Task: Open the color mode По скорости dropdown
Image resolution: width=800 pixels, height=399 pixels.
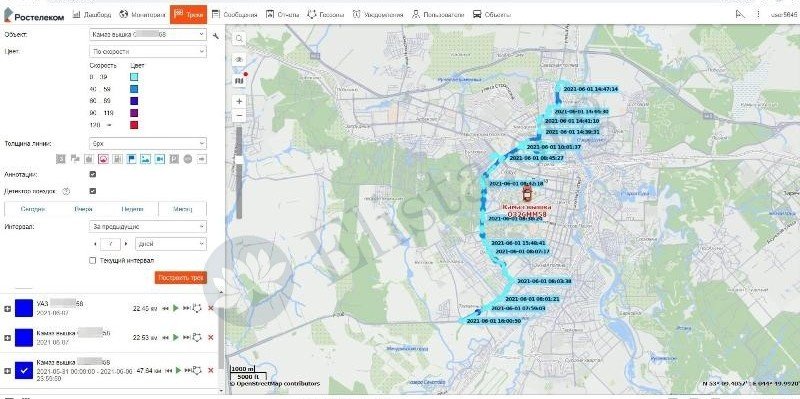Action: pyautogui.click(x=148, y=52)
